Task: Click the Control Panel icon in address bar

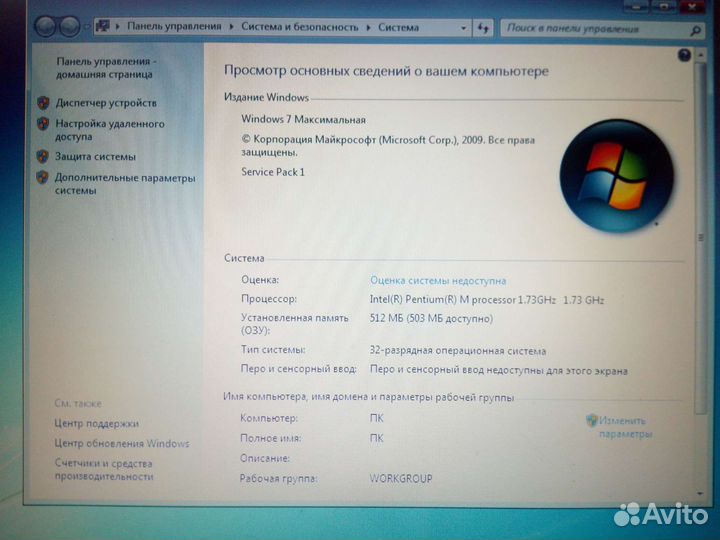Action: tap(102, 27)
